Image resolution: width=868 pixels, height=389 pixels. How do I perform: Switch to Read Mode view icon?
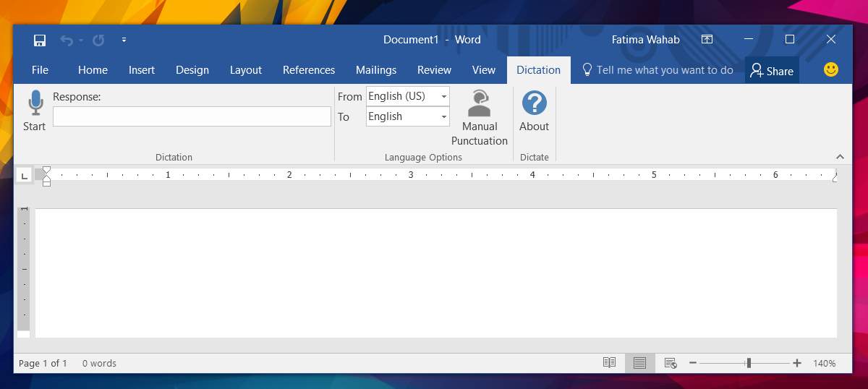610,363
